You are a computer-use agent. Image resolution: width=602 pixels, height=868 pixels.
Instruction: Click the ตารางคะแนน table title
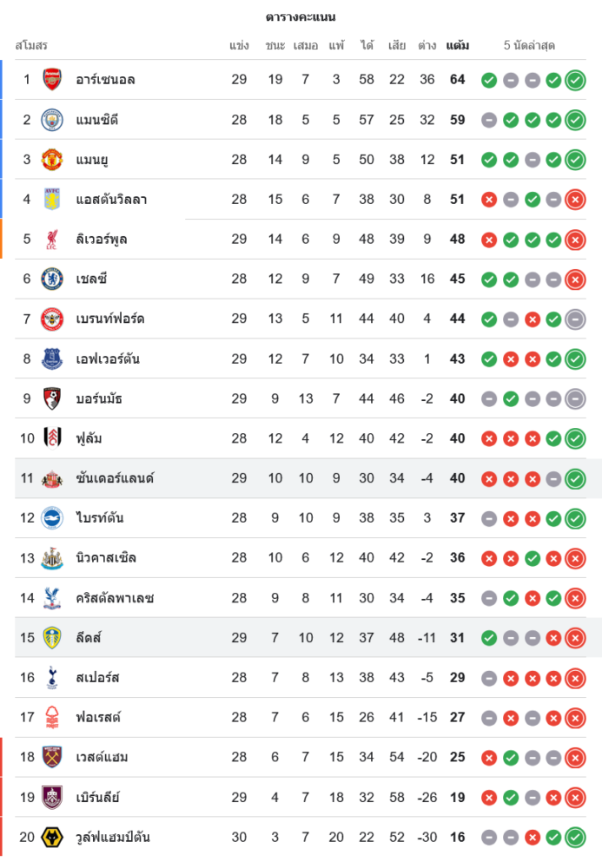coord(301,16)
